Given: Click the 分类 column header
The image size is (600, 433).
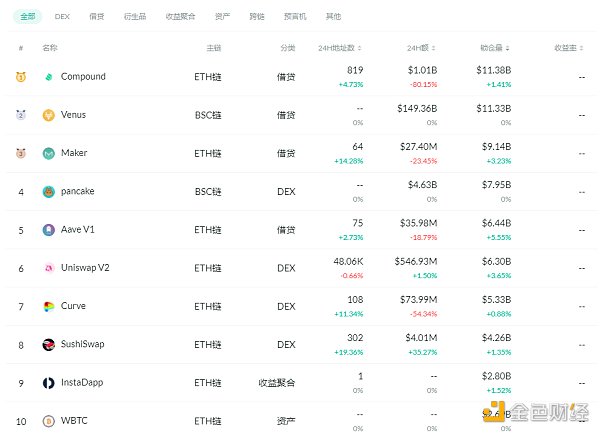Looking at the screenshot, I should [287, 48].
